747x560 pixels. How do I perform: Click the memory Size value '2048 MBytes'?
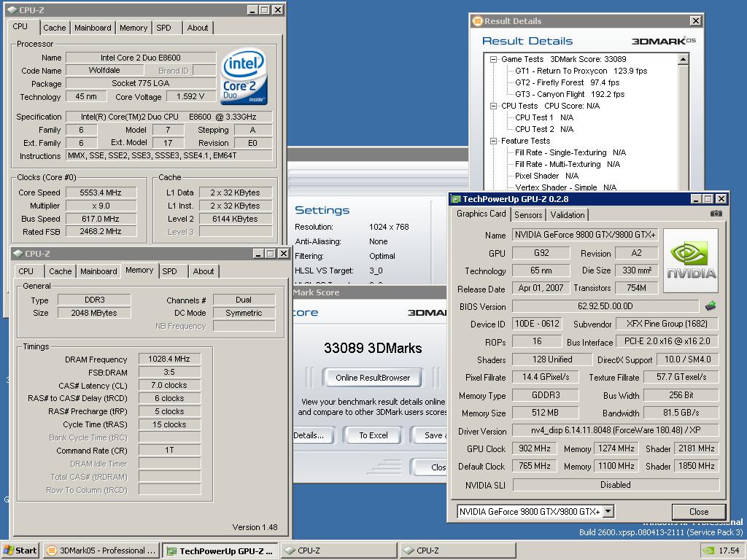94,313
